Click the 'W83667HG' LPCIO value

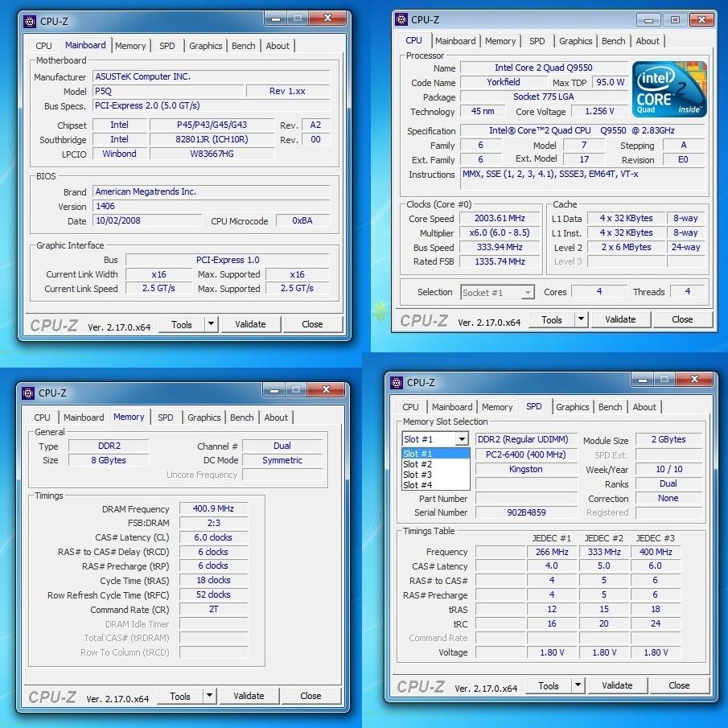coord(212,154)
